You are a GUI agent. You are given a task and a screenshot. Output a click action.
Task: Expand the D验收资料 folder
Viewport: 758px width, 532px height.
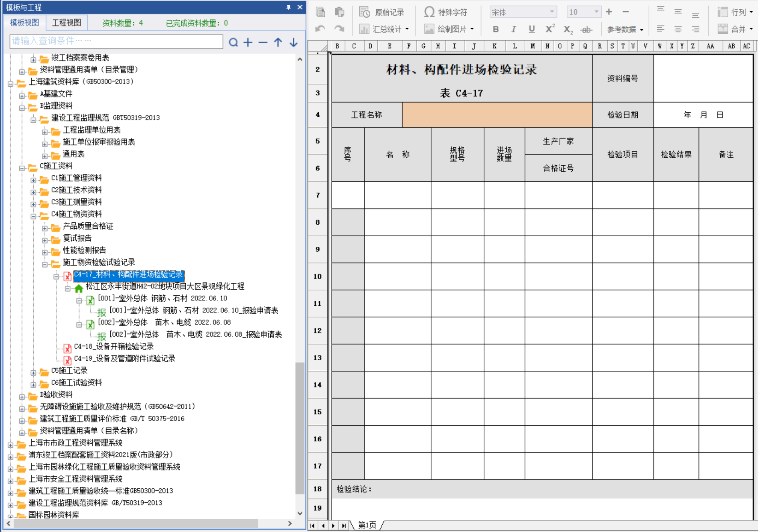click(x=22, y=397)
